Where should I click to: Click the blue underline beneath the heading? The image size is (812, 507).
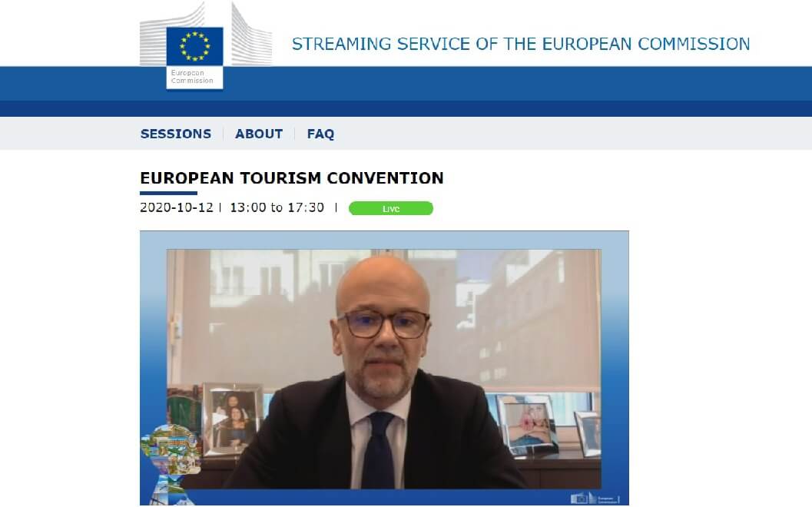[168, 193]
